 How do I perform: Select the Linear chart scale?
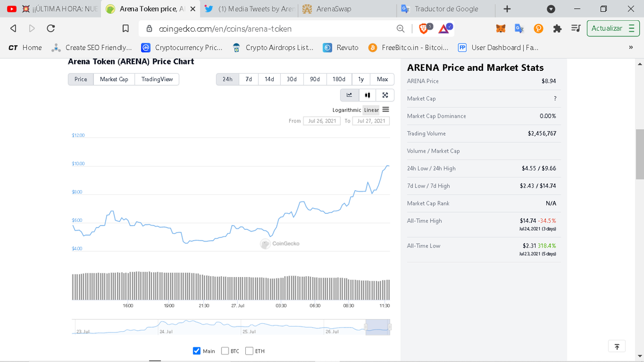[x=371, y=110]
